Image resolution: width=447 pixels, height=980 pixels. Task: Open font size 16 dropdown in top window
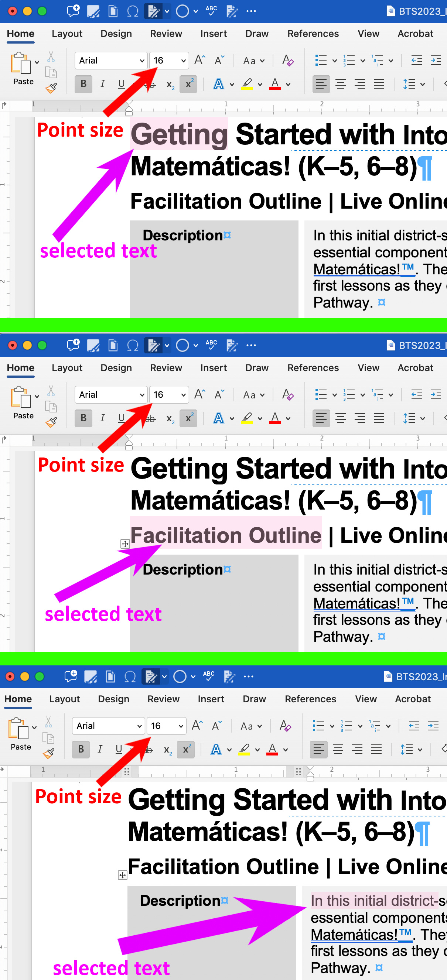tap(183, 61)
